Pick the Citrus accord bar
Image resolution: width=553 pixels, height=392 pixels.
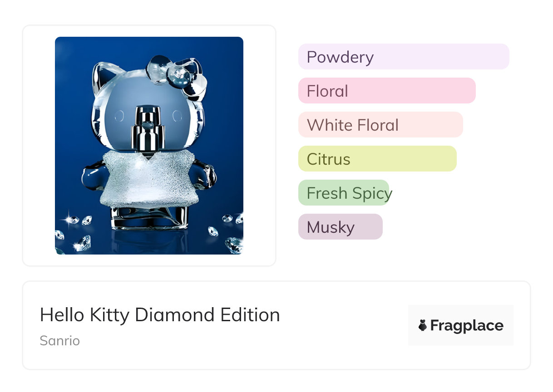click(377, 159)
